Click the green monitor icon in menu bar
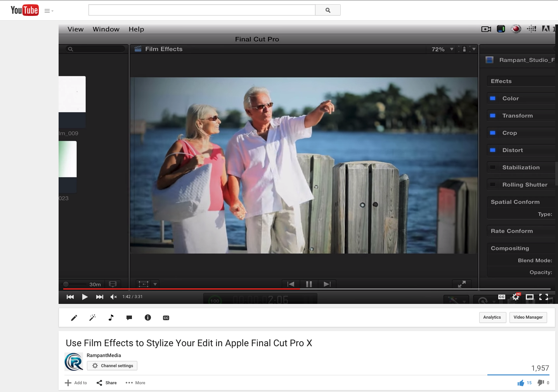Image resolution: width=558 pixels, height=392 pixels. (501, 29)
